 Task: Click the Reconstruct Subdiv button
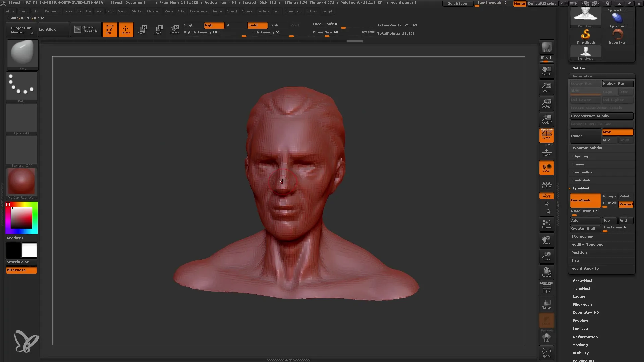click(601, 115)
